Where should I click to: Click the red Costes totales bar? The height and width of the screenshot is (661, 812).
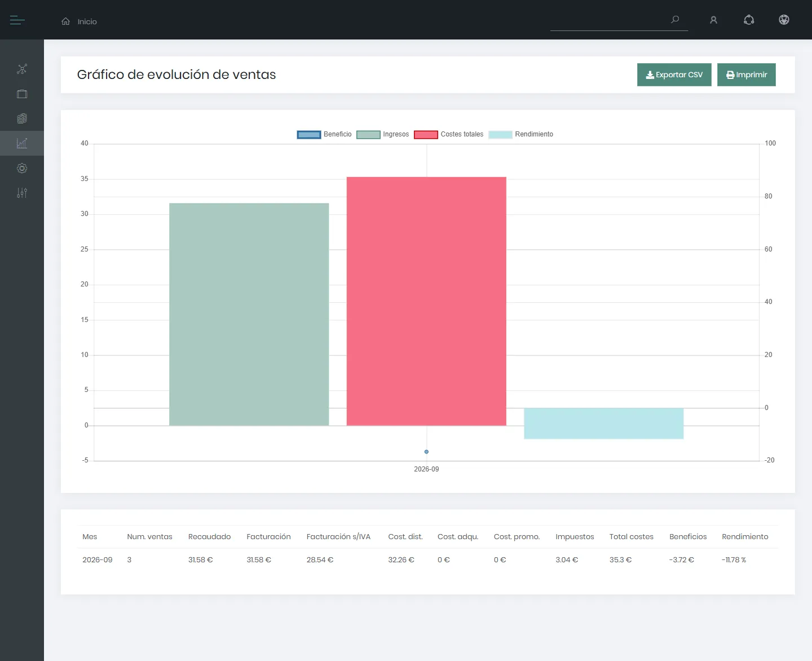(426, 301)
